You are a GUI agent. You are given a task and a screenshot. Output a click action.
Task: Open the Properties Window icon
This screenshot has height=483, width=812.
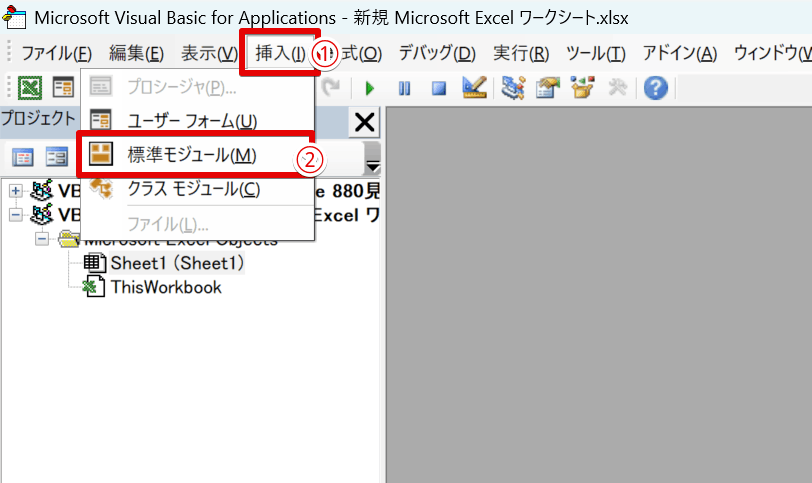[x=546, y=89]
